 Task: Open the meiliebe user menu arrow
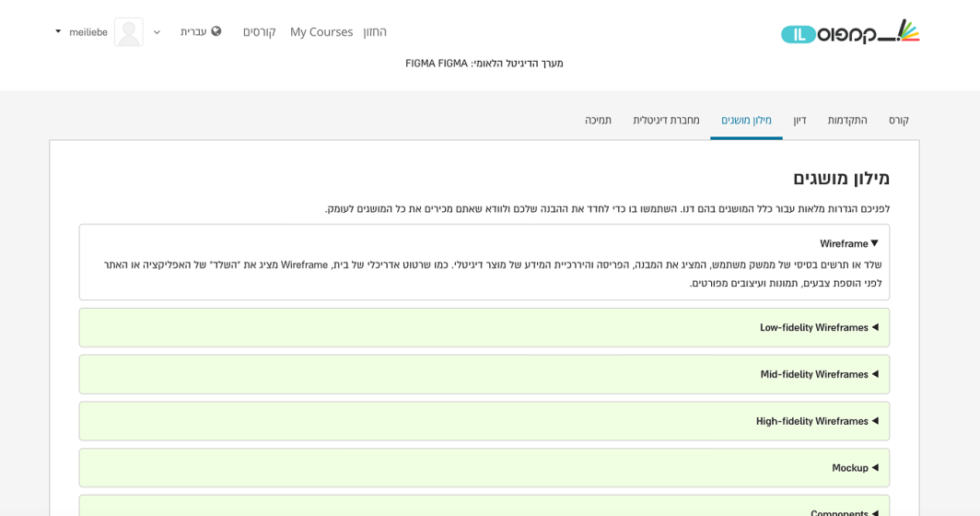[x=58, y=31]
